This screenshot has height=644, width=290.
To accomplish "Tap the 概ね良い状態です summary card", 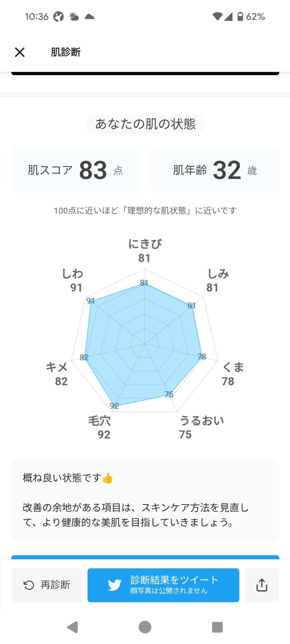I will (145, 500).
